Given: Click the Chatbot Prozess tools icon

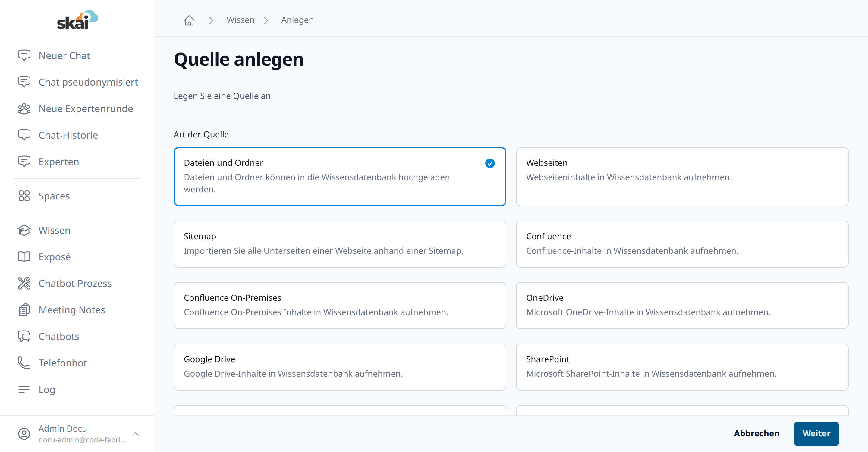Looking at the screenshot, I should click(x=24, y=283).
